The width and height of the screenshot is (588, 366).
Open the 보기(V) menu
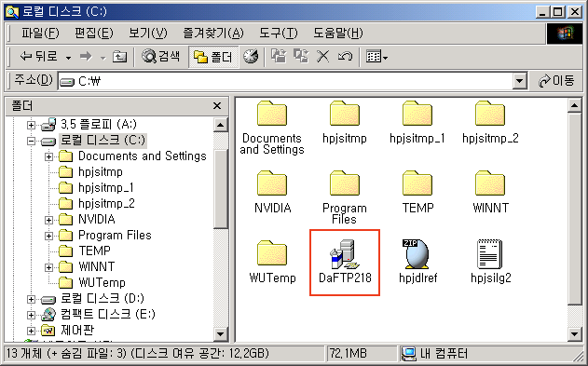[148, 34]
